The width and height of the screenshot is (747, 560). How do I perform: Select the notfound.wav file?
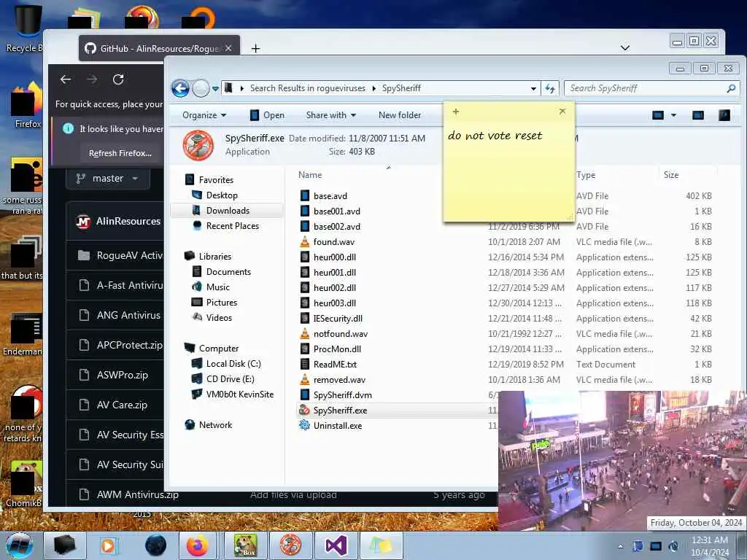click(x=340, y=333)
